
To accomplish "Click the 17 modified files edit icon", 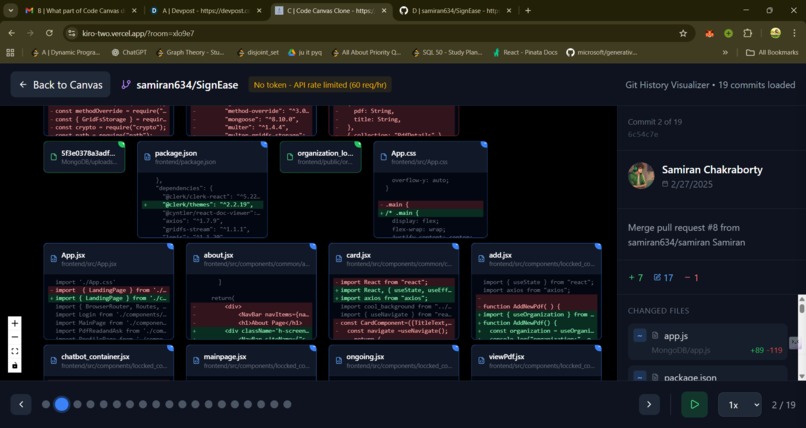I will tap(657, 277).
